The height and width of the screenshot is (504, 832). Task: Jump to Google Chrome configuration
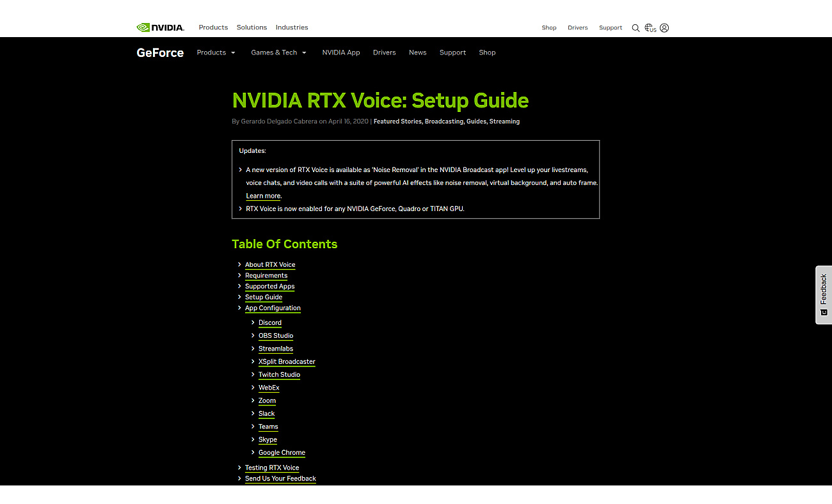click(x=282, y=453)
